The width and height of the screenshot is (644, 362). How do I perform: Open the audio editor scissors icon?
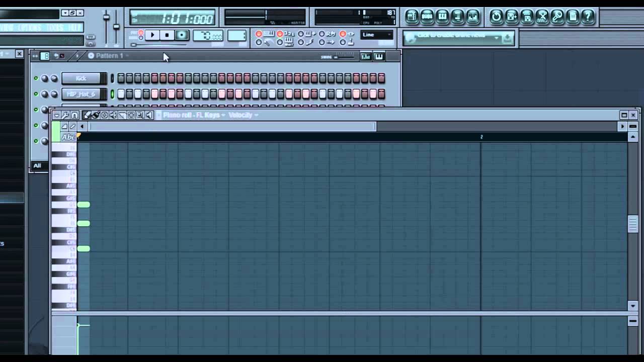tap(542, 17)
